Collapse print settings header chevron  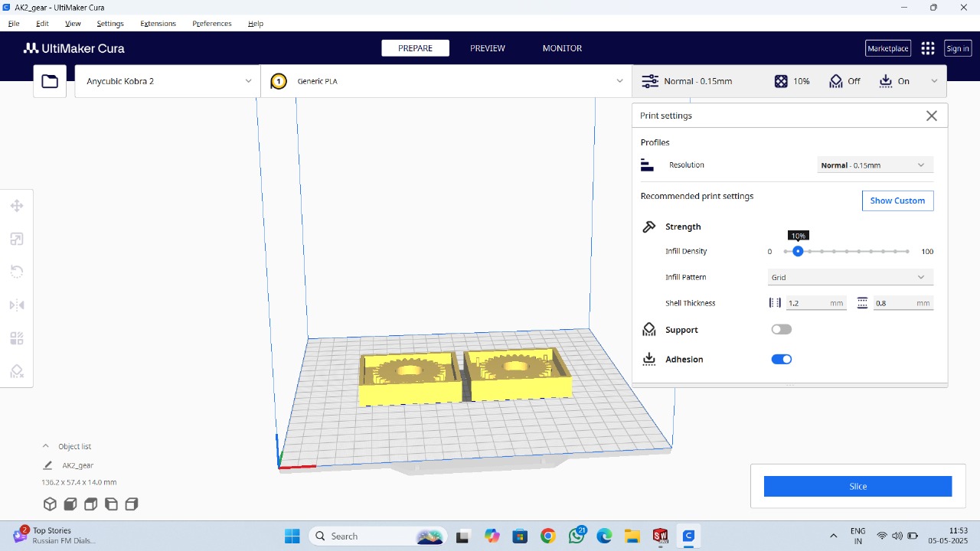[x=934, y=81]
